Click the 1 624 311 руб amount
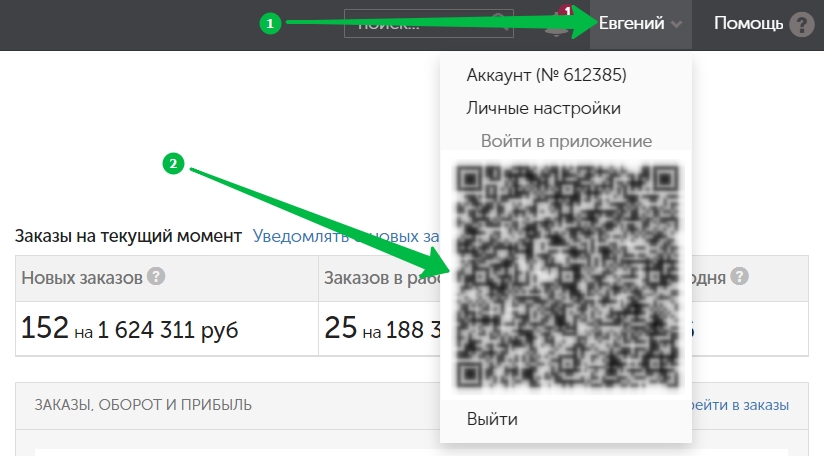Viewport: 824px width, 456px height. [x=168, y=330]
